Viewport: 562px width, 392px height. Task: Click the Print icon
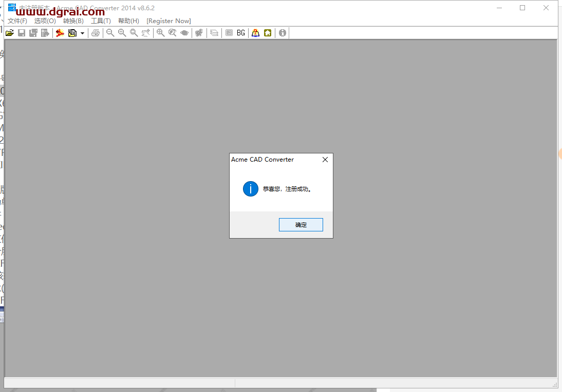(96, 33)
